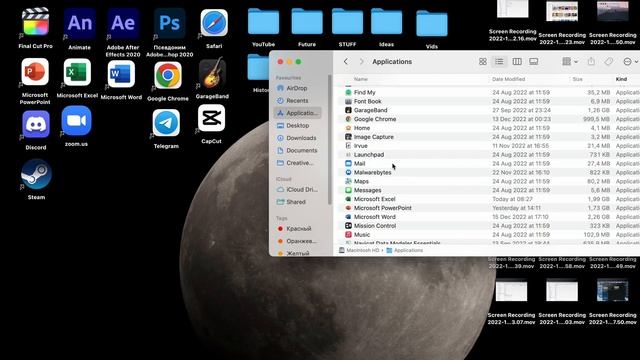
Task: Open Documents in Finder sidebar
Action: [297, 151]
